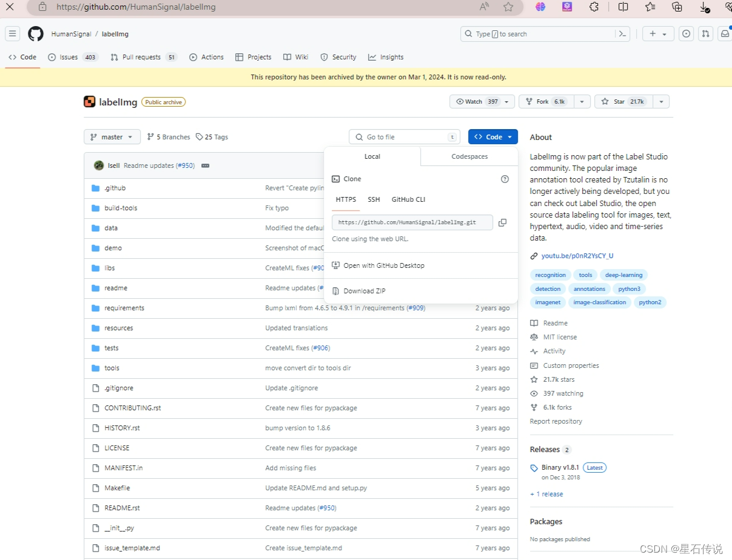Viewport: 732px width, 560px height.
Task: Open the youtu.be/p0nR2YsCY_U link
Action: [577, 256]
